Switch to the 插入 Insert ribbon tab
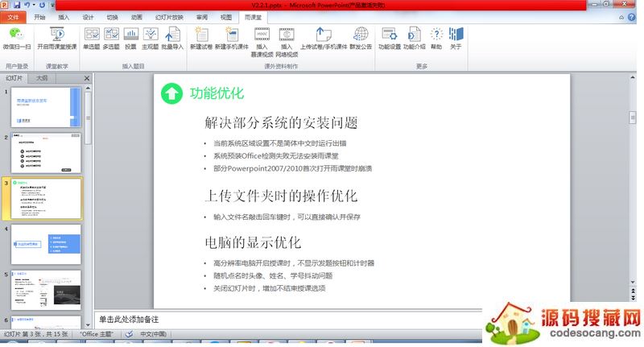Screen dimensions: 644x347 coord(64,16)
